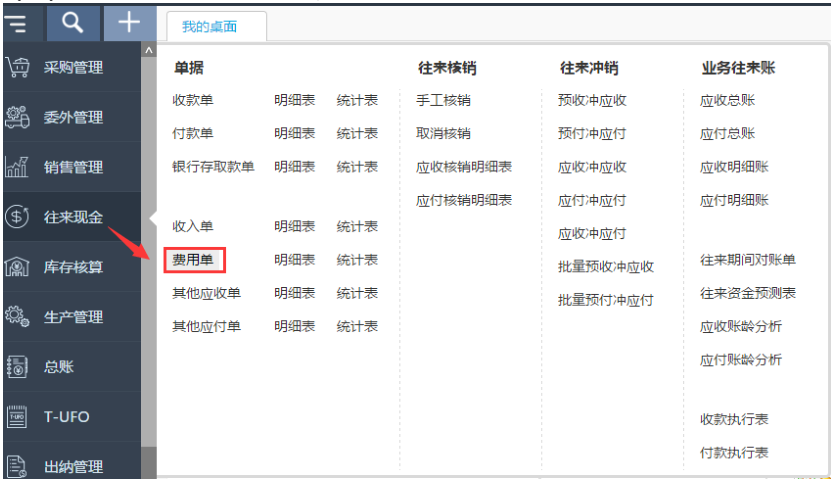Select 往来现金 in the sidebar
This screenshot has height=480, width=831.
(x=72, y=217)
